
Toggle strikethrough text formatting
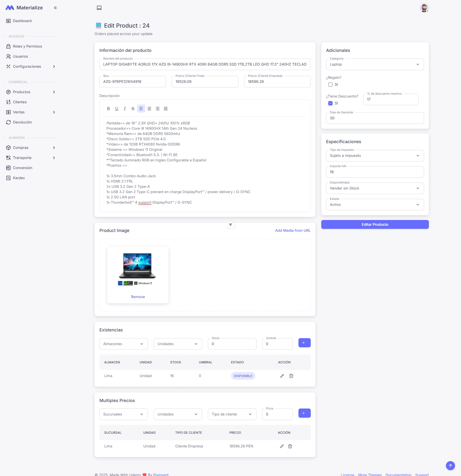click(133, 109)
